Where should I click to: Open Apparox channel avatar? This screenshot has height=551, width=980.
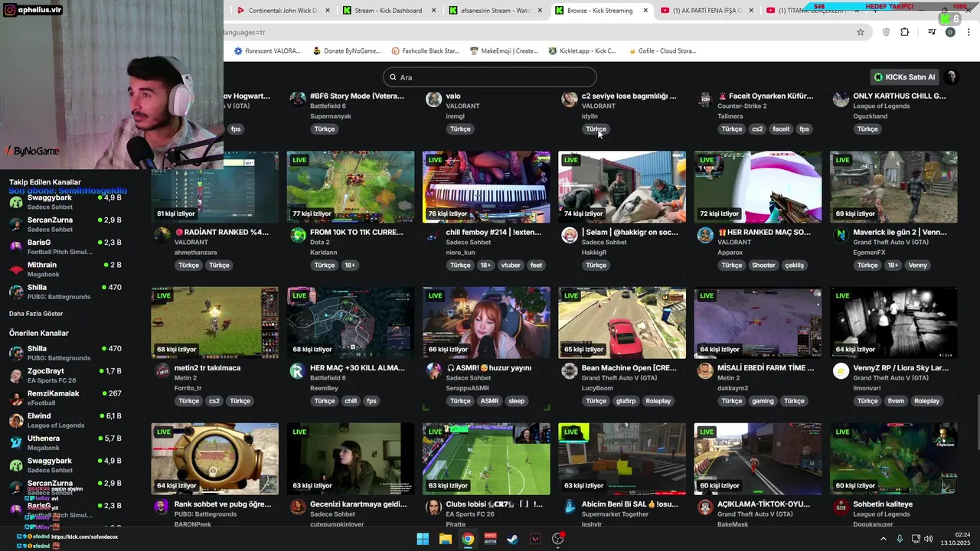pyautogui.click(x=705, y=235)
